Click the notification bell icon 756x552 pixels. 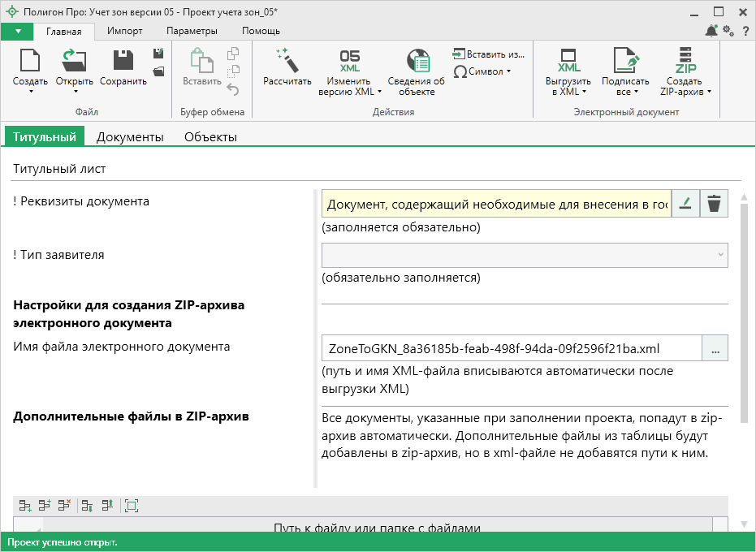(x=711, y=31)
